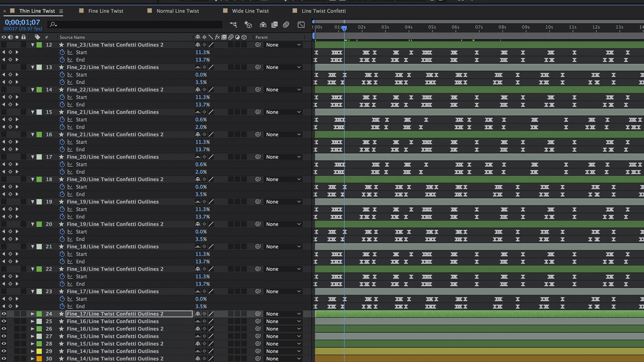Toggle Draft 3D icon in timeline toolbar
This screenshot has height=362, width=644.
(x=248, y=25)
